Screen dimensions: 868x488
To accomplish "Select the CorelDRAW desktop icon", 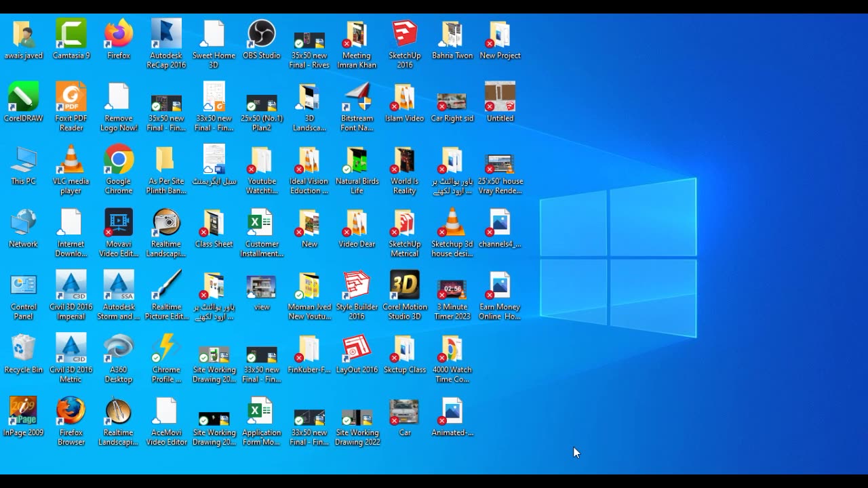I will 24,97.
